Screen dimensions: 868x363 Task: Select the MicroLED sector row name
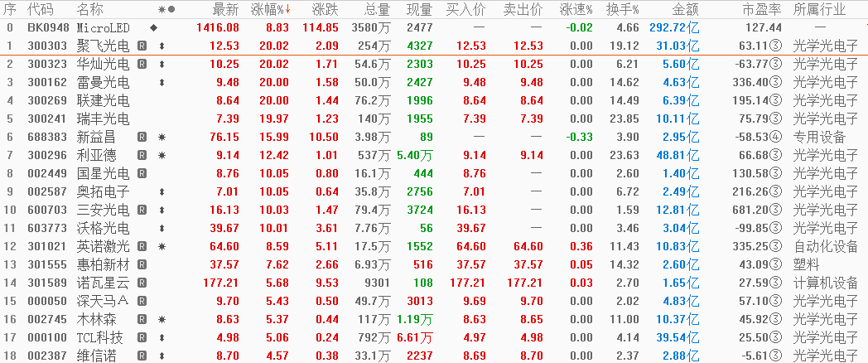coord(104,27)
